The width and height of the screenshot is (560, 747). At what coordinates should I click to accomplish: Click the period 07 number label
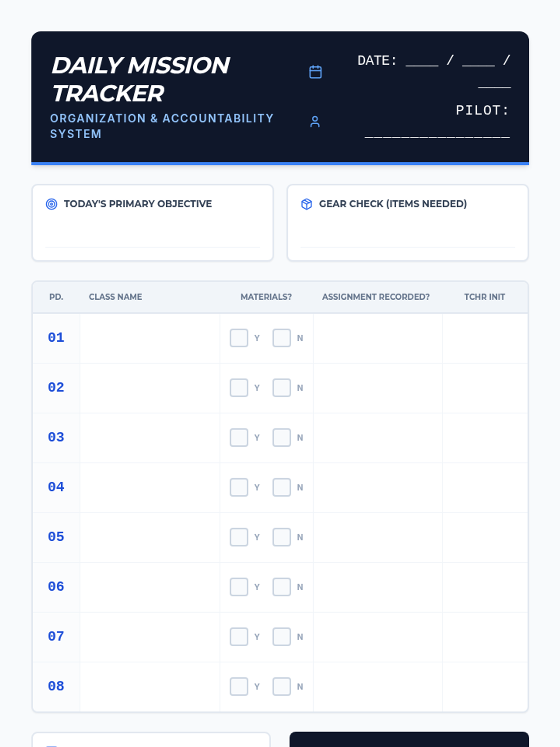click(x=56, y=636)
